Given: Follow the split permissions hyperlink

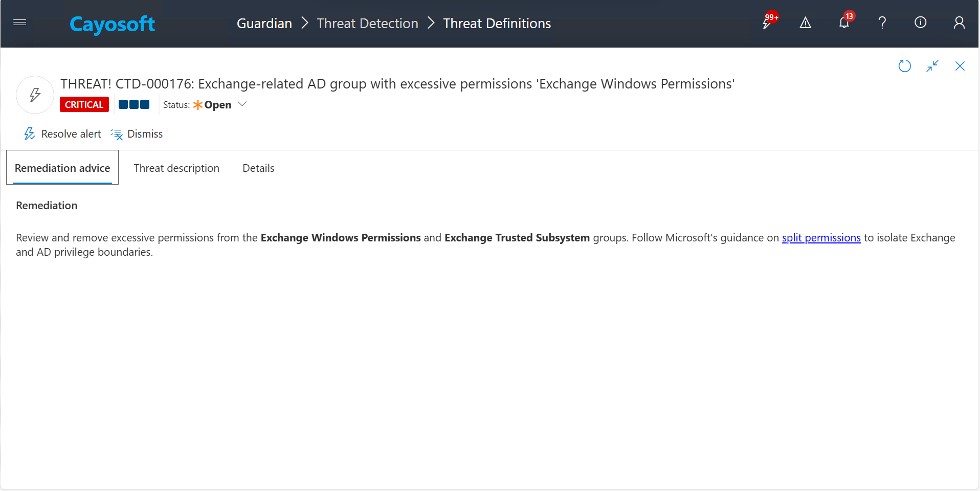Looking at the screenshot, I should coord(821,238).
